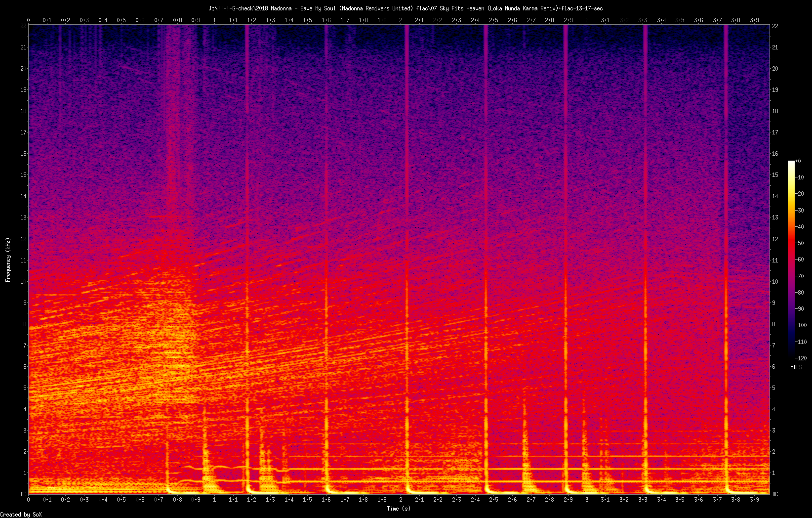
Task: Click the '+0' value on the color scale
Action: [x=798, y=161]
